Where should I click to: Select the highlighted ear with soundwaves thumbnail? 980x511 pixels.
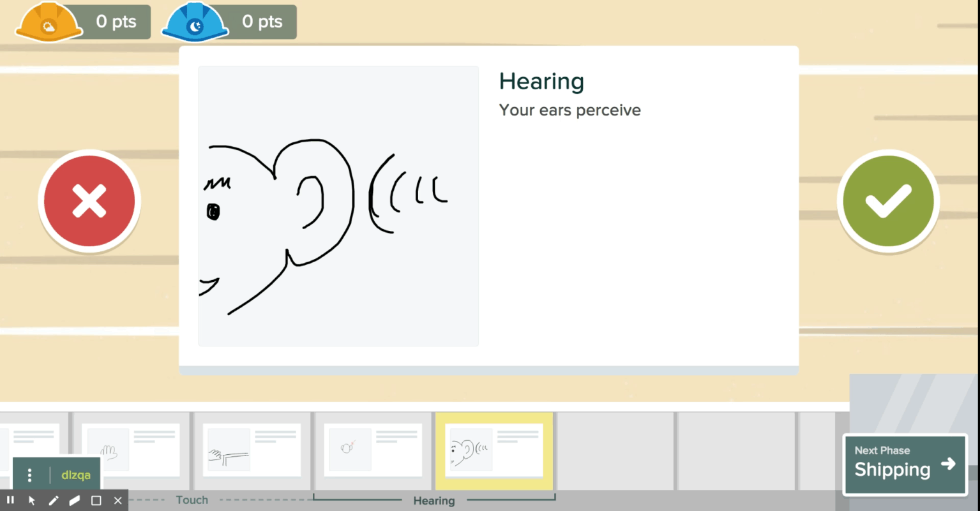(494, 450)
